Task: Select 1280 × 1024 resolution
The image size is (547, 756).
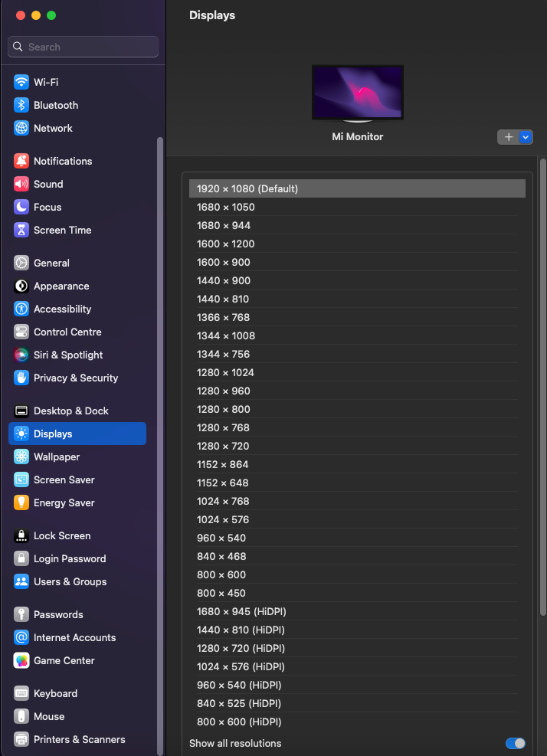Action: [357, 372]
